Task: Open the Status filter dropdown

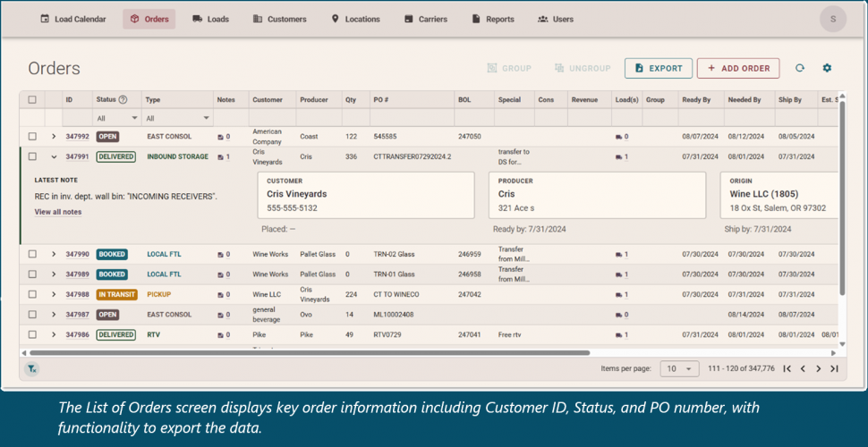Action: point(117,118)
